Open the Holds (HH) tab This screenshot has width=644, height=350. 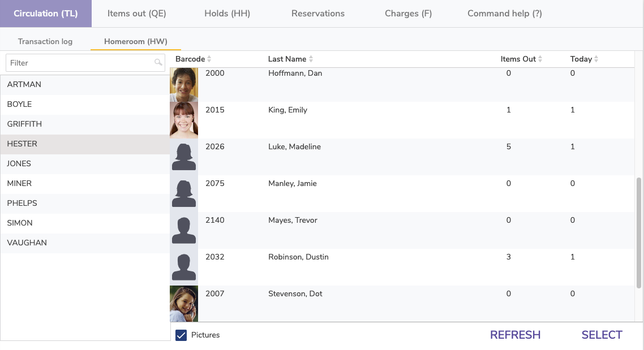click(x=227, y=14)
